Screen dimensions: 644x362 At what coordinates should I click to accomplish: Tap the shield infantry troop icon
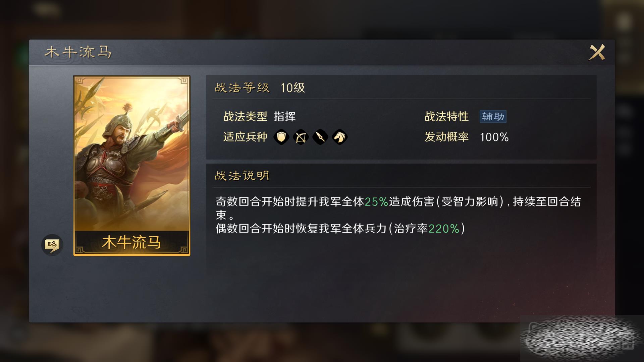pyautogui.click(x=281, y=137)
